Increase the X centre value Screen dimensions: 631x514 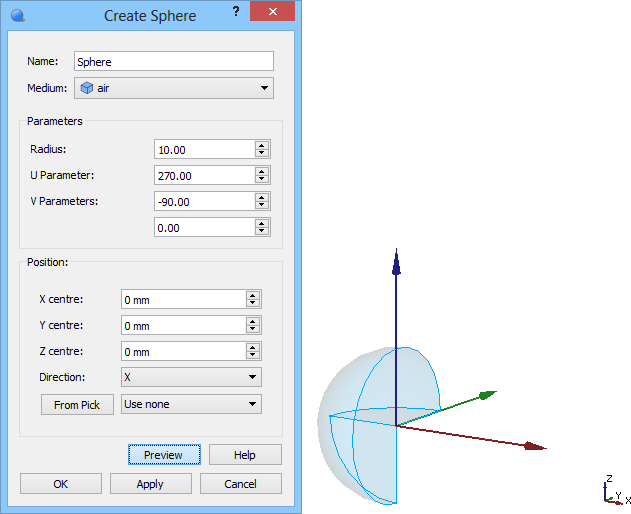click(x=253, y=295)
